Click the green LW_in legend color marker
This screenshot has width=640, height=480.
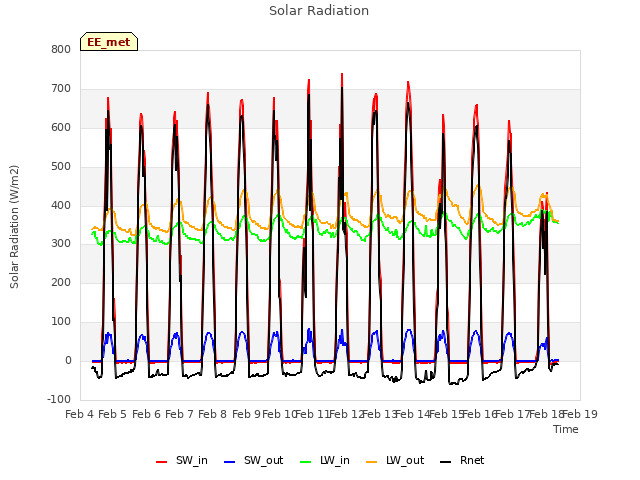click(306, 462)
